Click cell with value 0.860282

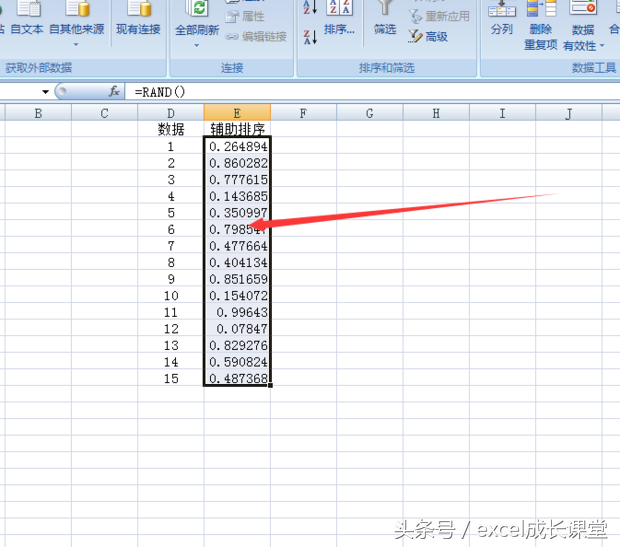[x=237, y=163]
